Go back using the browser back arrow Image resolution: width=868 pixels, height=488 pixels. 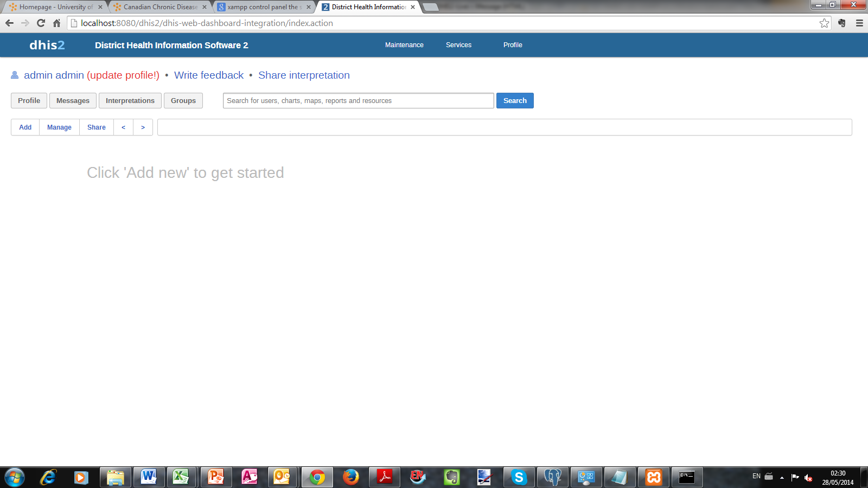click(9, 23)
